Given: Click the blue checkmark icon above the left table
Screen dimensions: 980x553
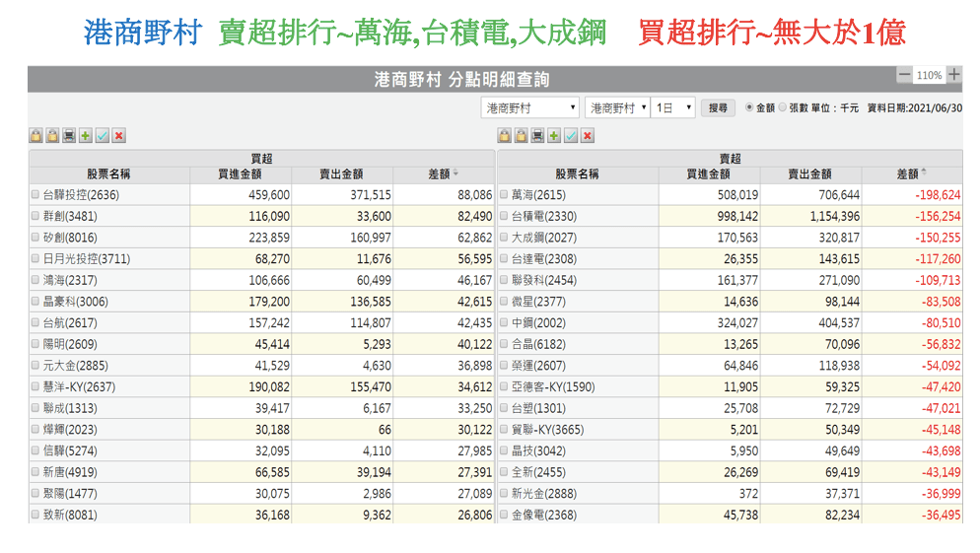Looking at the screenshot, I should click(x=103, y=136).
